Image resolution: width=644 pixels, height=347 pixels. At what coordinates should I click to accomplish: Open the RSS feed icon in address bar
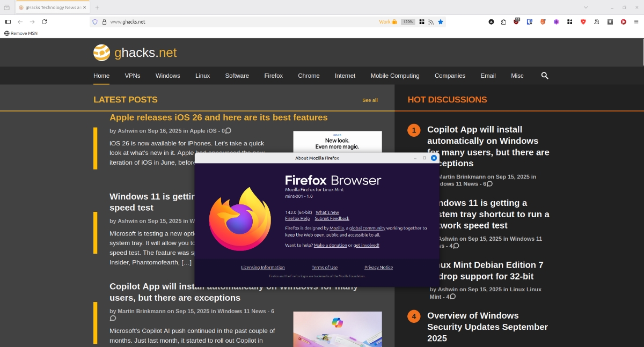coord(431,22)
